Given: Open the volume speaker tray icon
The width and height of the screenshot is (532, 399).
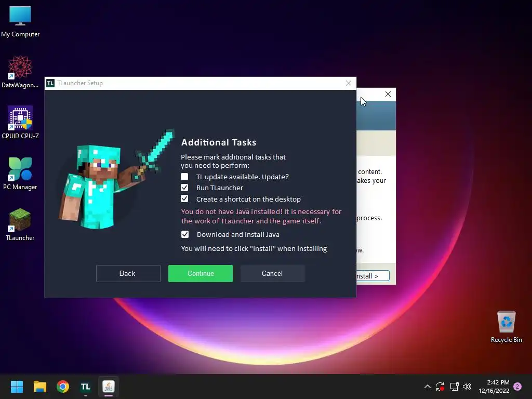Looking at the screenshot, I should [x=467, y=387].
